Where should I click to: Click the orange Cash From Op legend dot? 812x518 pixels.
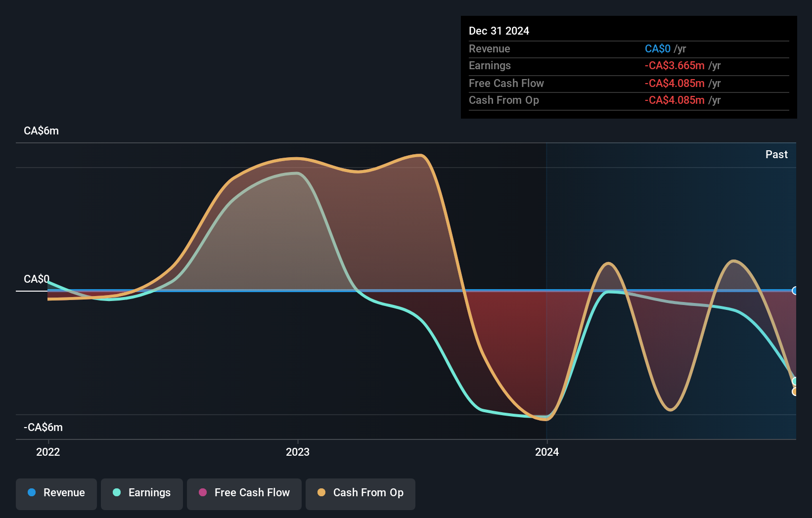(321, 492)
